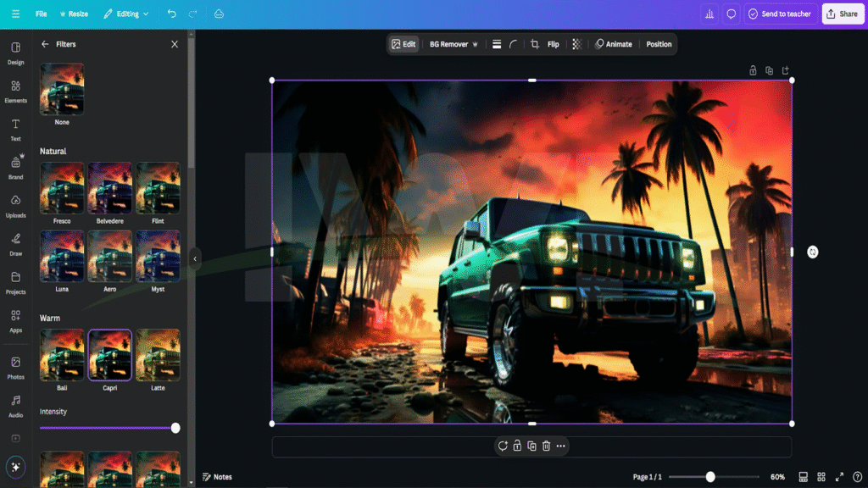Open the Editing mode dropdown
The image size is (868, 488).
click(x=126, y=14)
